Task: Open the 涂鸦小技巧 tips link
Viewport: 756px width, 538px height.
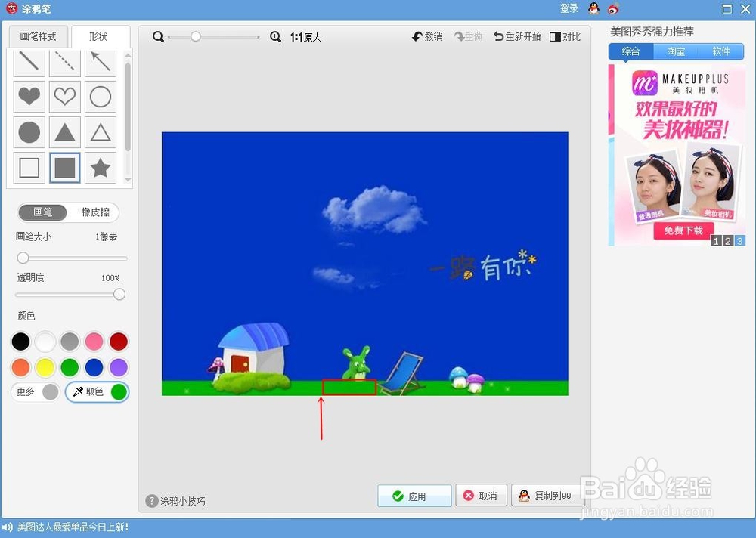Action: tap(176, 501)
